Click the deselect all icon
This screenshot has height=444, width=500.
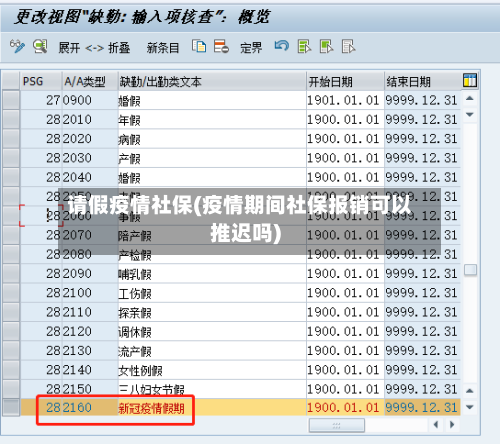[x=348, y=46]
